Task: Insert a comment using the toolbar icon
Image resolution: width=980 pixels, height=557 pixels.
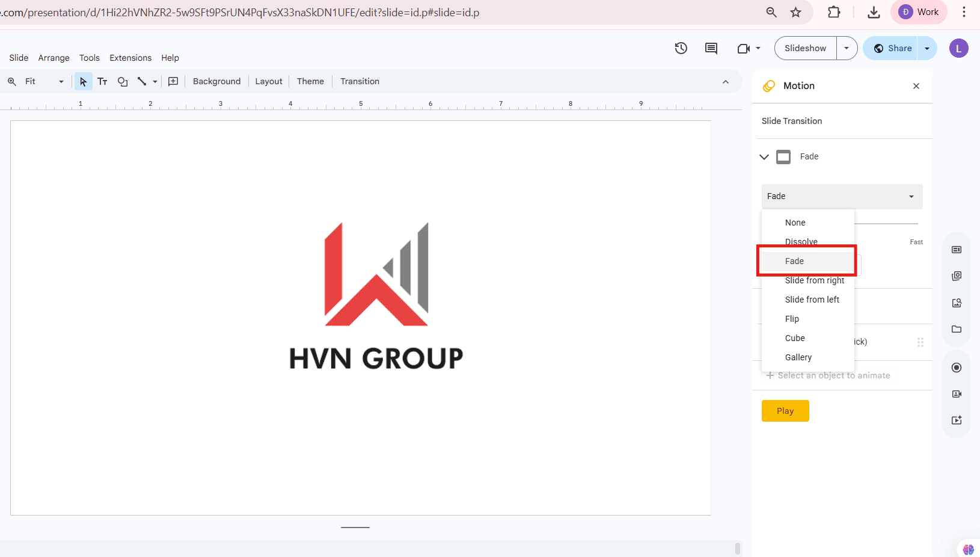Action: pos(173,81)
